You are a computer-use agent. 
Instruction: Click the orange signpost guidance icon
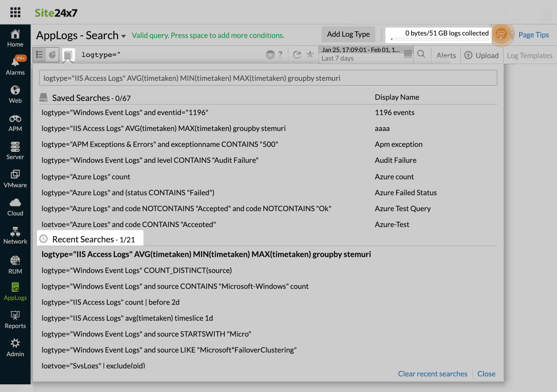(501, 34)
